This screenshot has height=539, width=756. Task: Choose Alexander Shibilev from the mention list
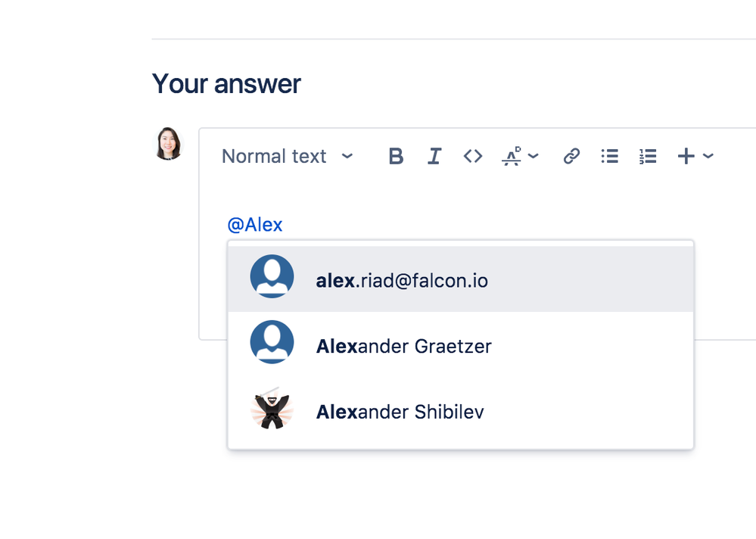click(460, 410)
